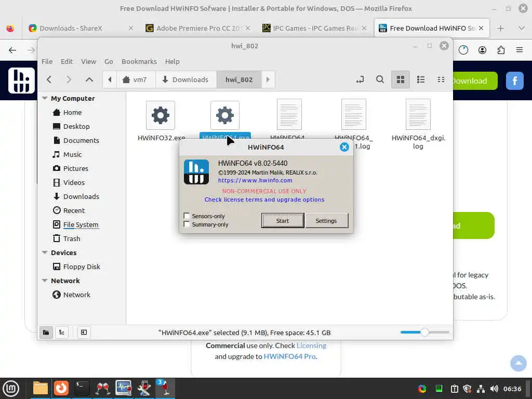Open volume control in system tray
Screen dimensions: 532x399
[x=494, y=389]
